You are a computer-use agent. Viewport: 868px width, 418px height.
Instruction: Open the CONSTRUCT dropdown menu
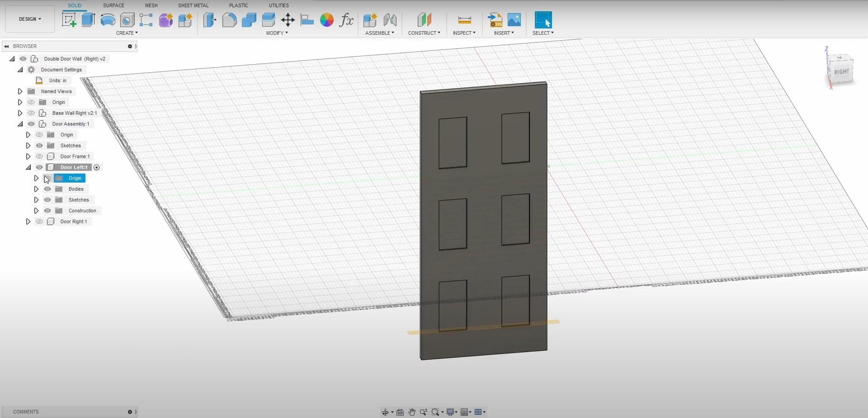[424, 33]
